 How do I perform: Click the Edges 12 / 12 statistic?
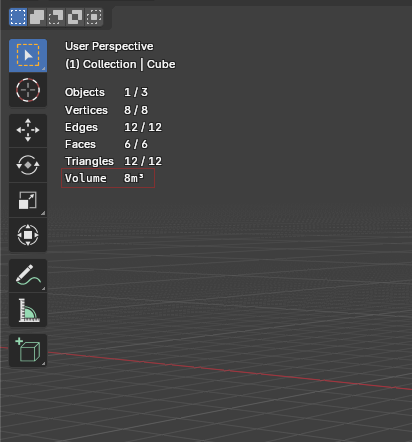coord(113,127)
